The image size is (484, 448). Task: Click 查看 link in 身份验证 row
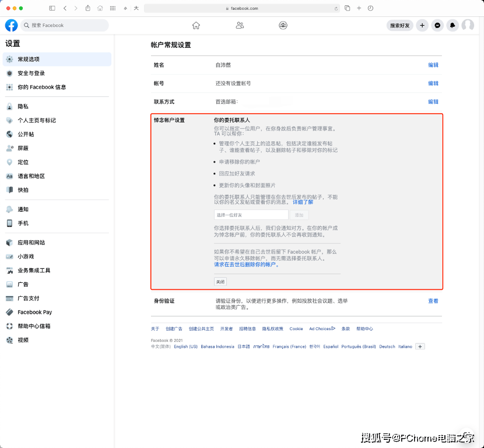click(433, 301)
